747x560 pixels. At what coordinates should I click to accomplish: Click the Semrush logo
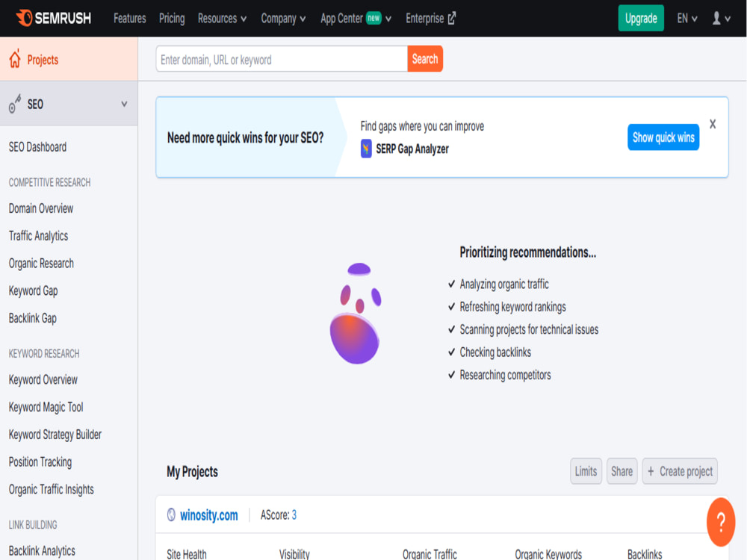pos(53,18)
